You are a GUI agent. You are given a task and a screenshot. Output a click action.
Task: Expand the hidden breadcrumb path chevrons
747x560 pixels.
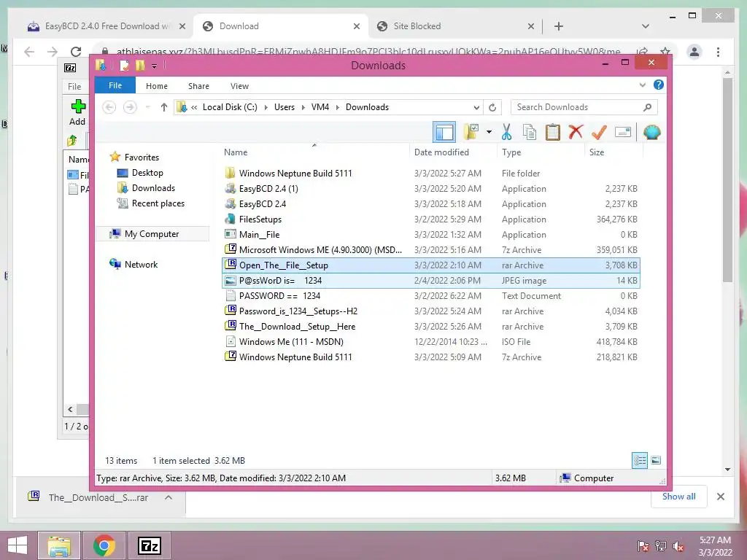(x=194, y=108)
